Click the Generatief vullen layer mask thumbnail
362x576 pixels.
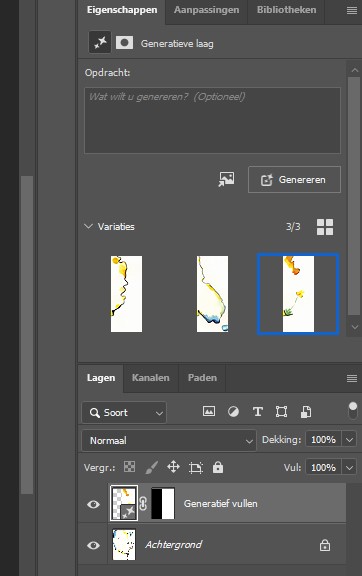[x=163, y=503]
